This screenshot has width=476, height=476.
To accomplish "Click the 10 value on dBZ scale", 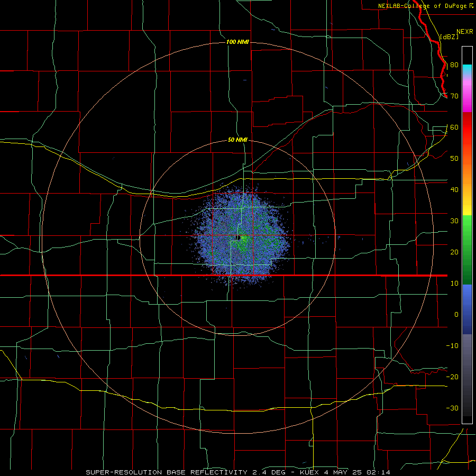I will click(454, 283).
